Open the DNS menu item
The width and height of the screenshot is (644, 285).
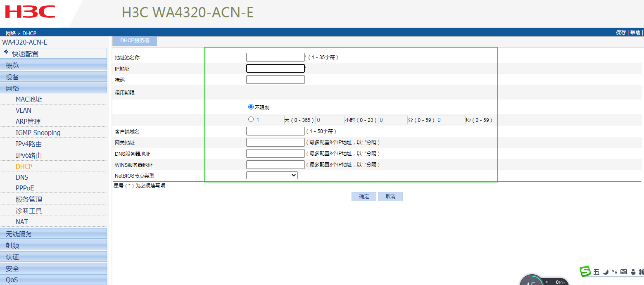22,177
